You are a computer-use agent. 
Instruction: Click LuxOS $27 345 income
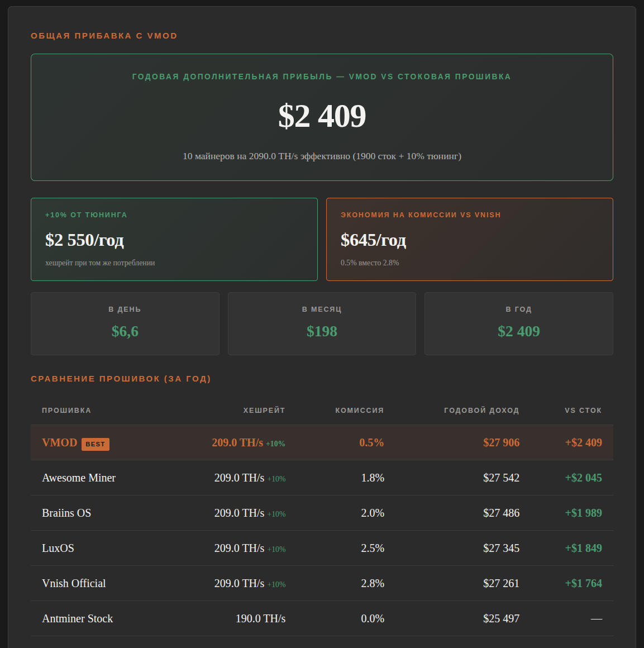[x=502, y=548]
